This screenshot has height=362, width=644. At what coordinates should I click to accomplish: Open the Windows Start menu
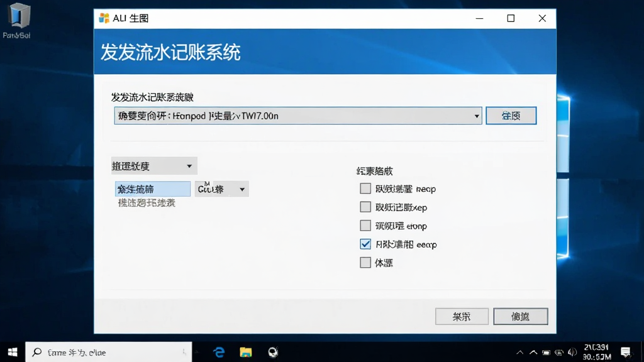click(x=13, y=352)
